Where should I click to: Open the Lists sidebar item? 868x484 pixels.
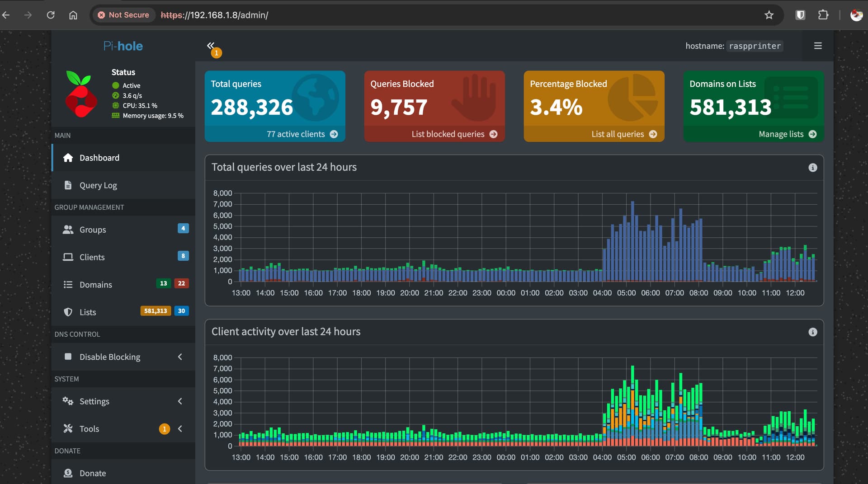click(88, 312)
